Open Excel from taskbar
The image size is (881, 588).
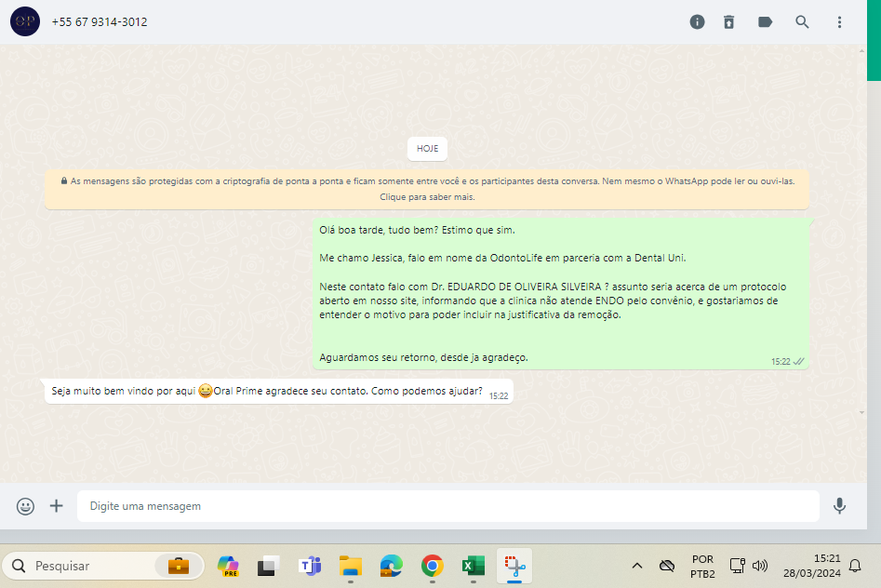click(474, 566)
